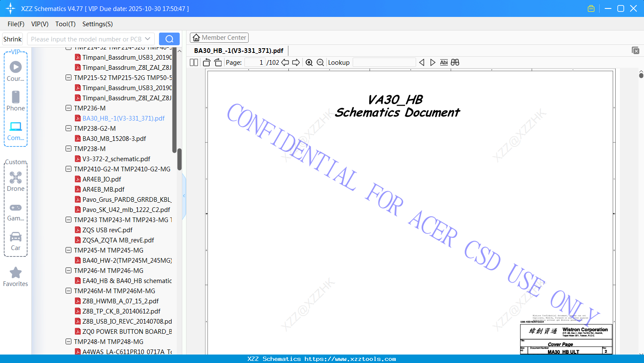Open Z8B_HWMB_A_07_15_2.pdf file
644x363 pixels.
coord(121,301)
